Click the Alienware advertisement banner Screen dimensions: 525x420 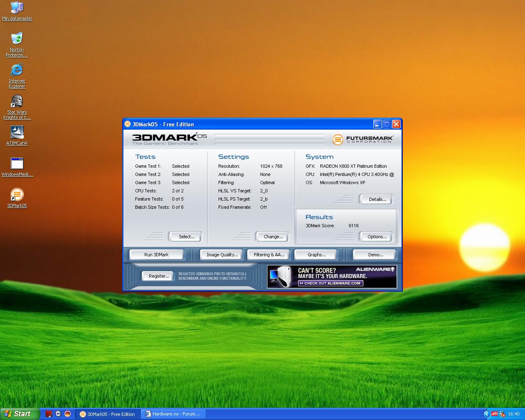[x=331, y=276]
